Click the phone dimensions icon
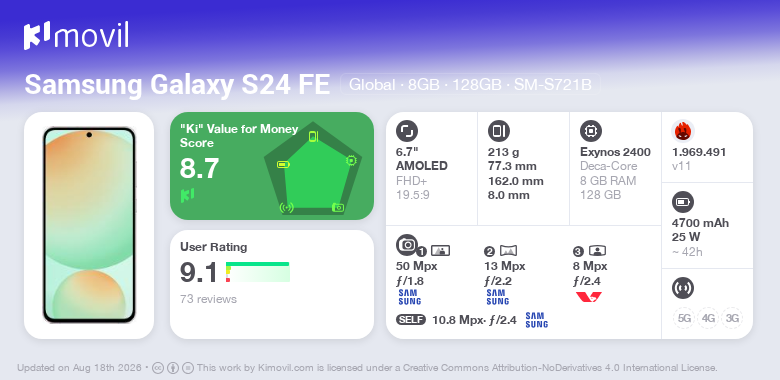 498,131
